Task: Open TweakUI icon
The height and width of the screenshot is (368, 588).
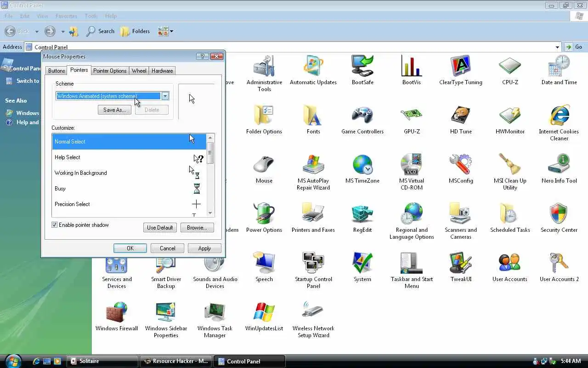Action: point(461,264)
